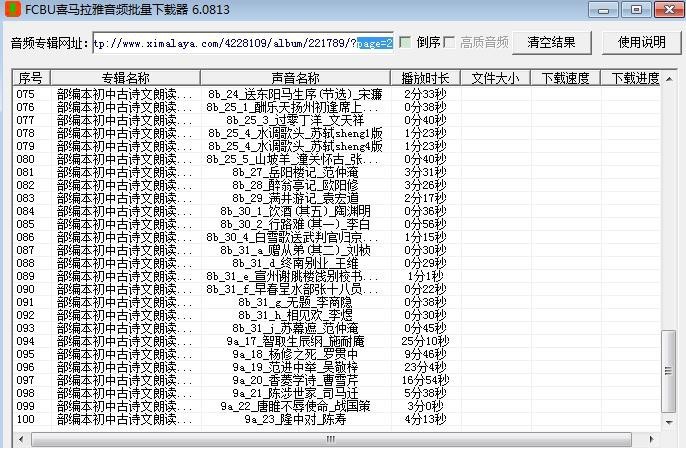Select row 075 送东阳马生序
Image resolution: width=686 pixels, height=471 pixels.
click(336, 94)
